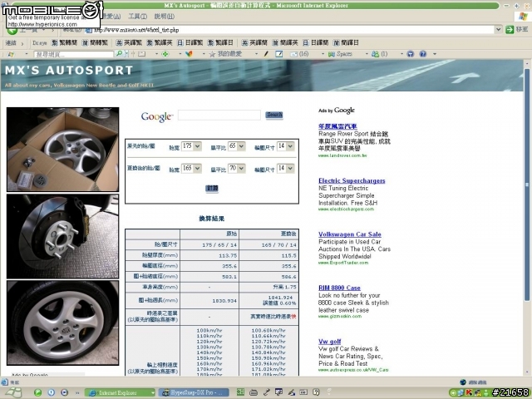The image size is (532, 399).
Task: Expand the MSN toolbar search options arrow
Action: [x=126, y=54]
